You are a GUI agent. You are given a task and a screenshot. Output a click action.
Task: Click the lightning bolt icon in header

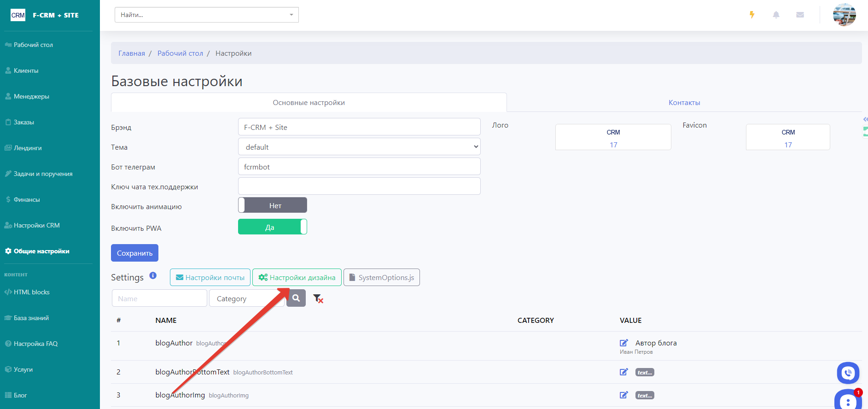point(752,15)
